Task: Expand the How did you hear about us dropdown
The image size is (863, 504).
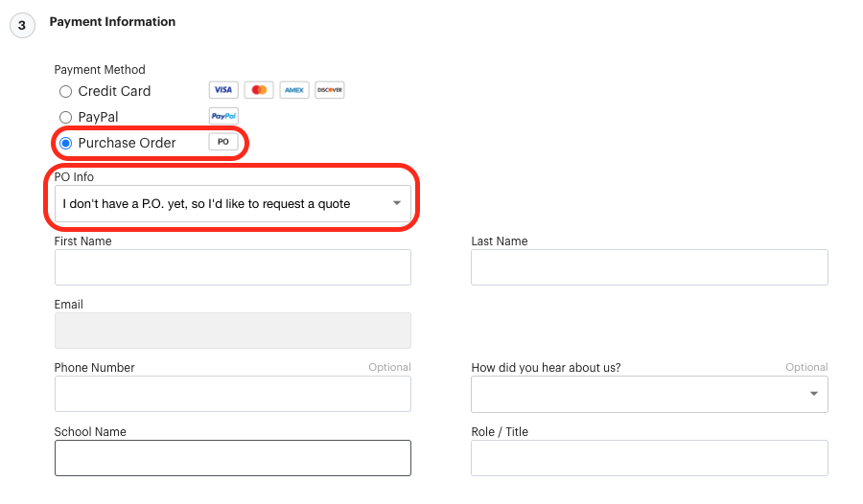Action: pos(649,394)
